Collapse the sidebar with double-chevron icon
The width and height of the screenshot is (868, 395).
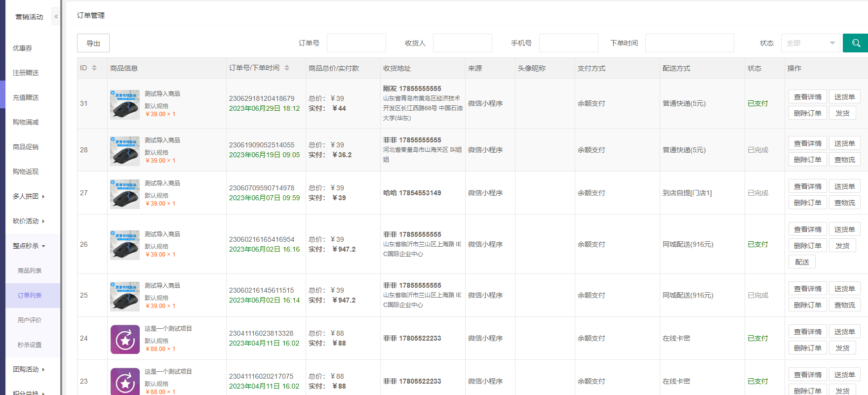(x=56, y=16)
